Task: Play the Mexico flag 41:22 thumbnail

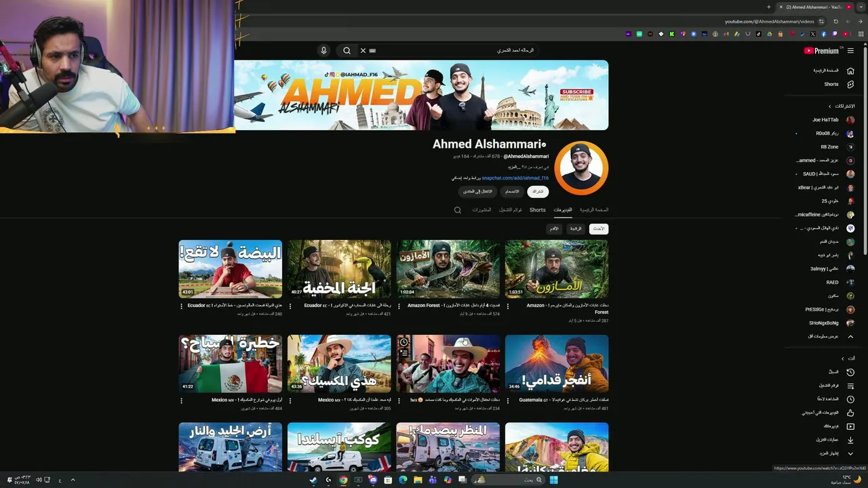Action: coord(231,364)
